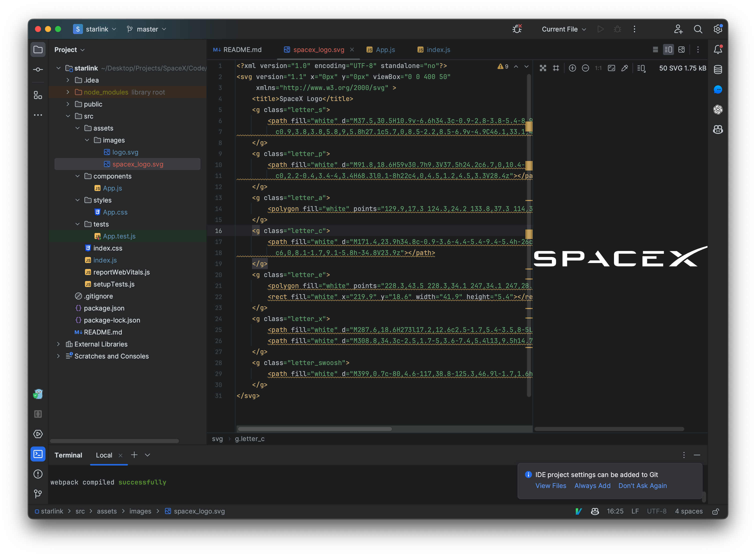756x556 pixels.
Task: Open the Structure tool window
Action: pyautogui.click(x=38, y=95)
